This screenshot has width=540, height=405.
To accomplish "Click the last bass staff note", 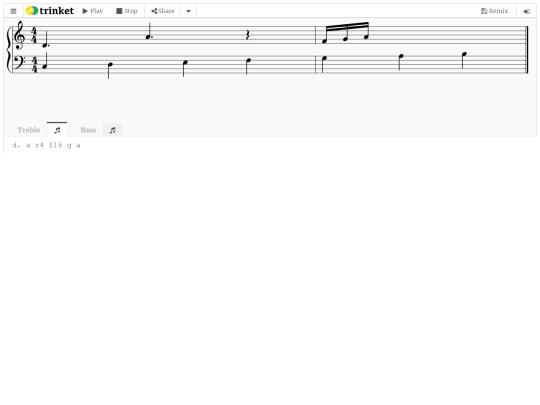I will (464, 60).
